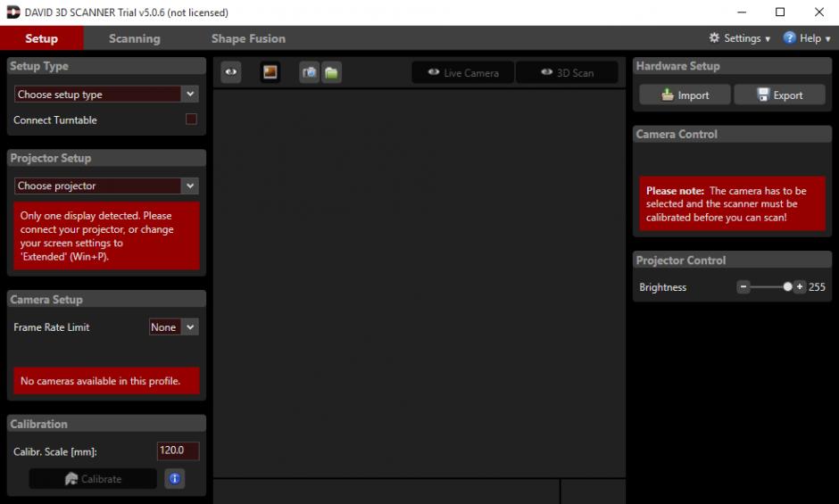
Task: Enable the Connect Turntable checkbox
Action: [x=191, y=119]
